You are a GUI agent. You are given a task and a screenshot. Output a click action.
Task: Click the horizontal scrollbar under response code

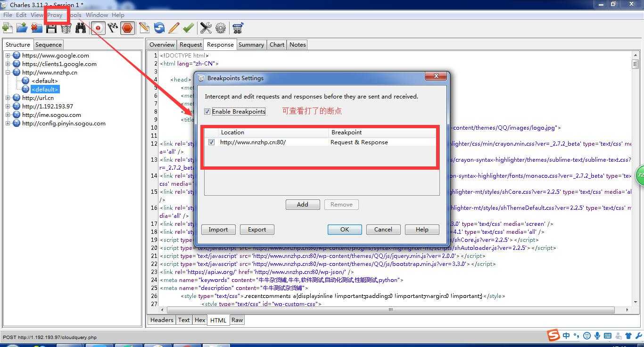390,310
